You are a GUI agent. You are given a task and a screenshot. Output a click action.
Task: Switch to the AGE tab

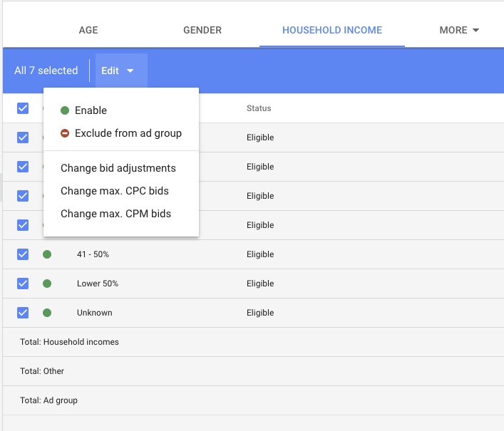[88, 30]
